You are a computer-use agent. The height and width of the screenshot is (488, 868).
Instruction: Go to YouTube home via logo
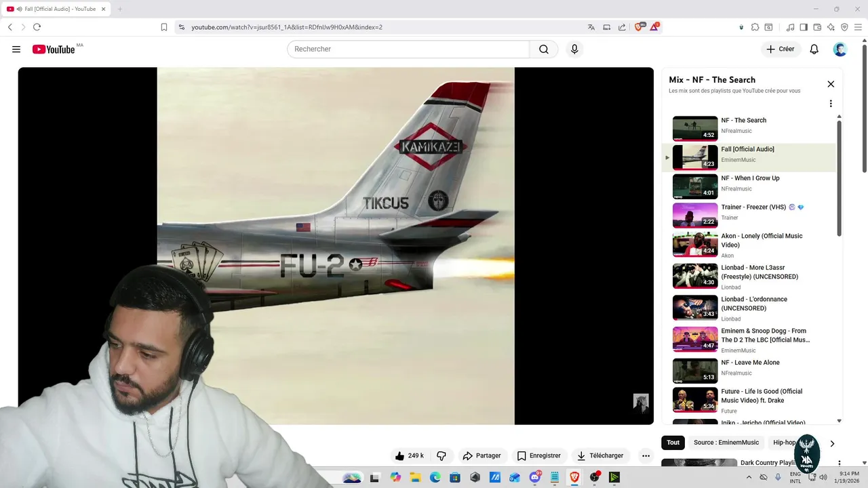click(54, 49)
